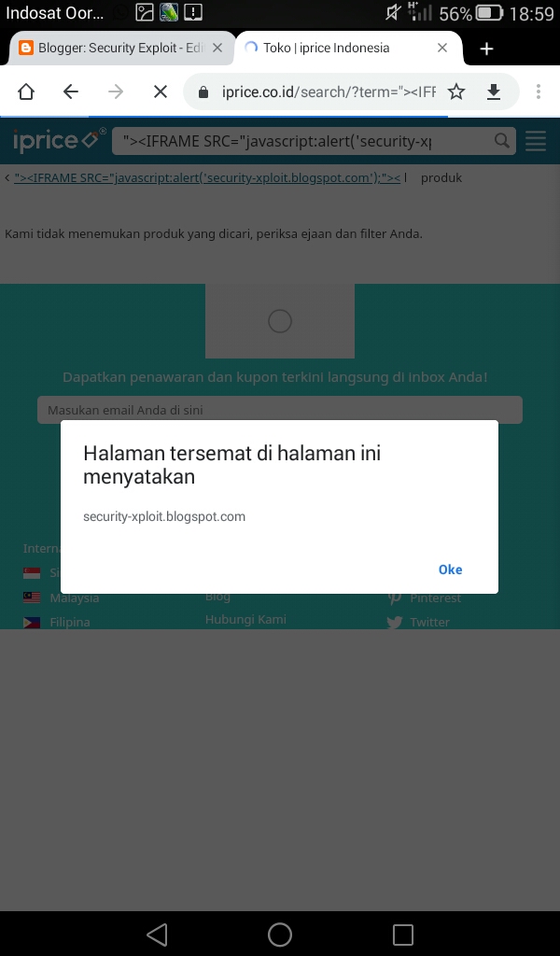The image size is (560, 956).
Task: Tap the browser forward arrow
Action: tap(115, 92)
